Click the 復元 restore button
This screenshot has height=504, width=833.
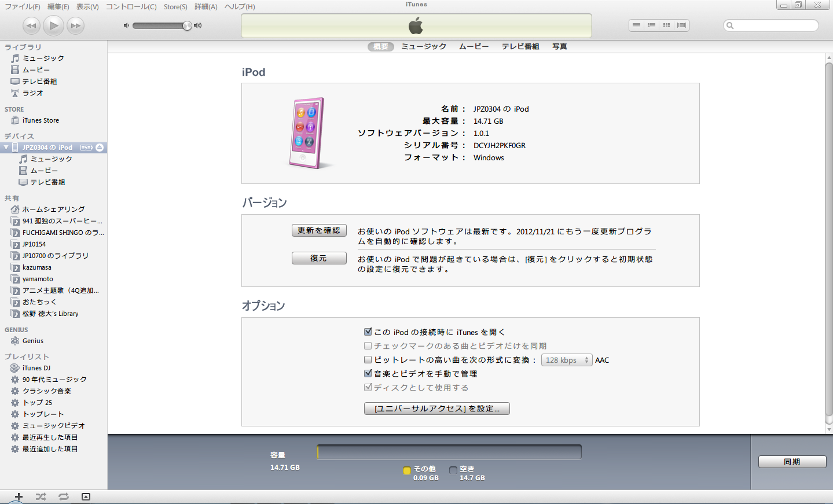click(x=319, y=258)
